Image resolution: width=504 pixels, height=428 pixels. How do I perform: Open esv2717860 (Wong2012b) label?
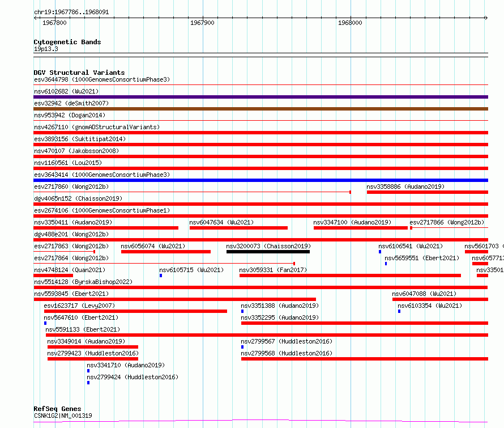[x=71, y=187]
